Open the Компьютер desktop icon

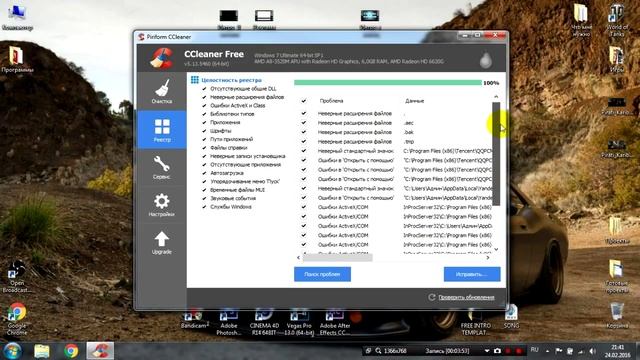tap(17, 17)
